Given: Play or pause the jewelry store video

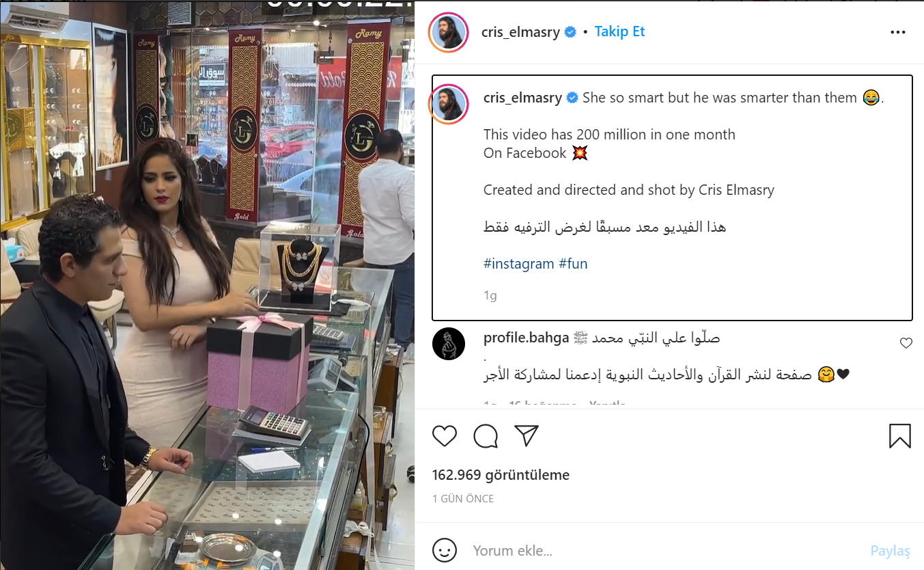Looking at the screenshot, I should (x=207, y=285).
